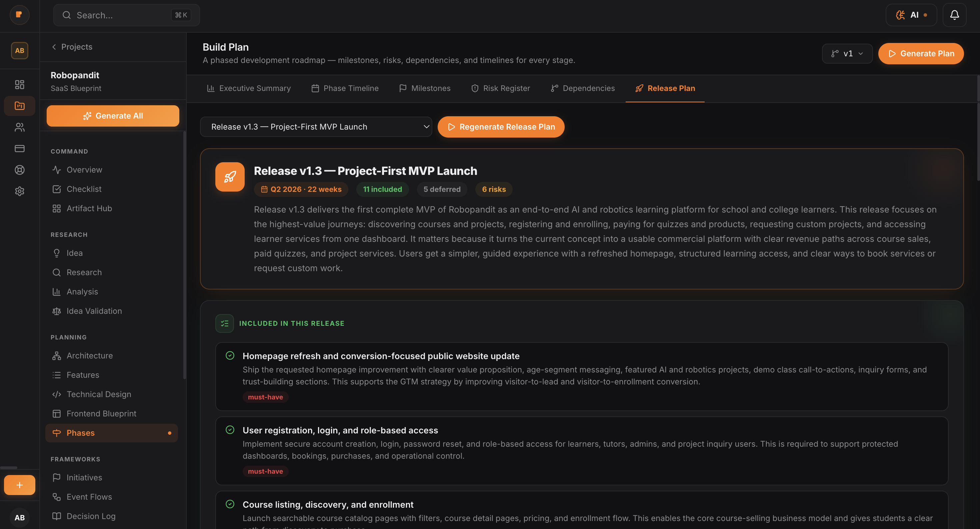Viewport: 980px width, 529px height.
Task: Open the Artifact Hub section
Action: [x=89, y=208]
